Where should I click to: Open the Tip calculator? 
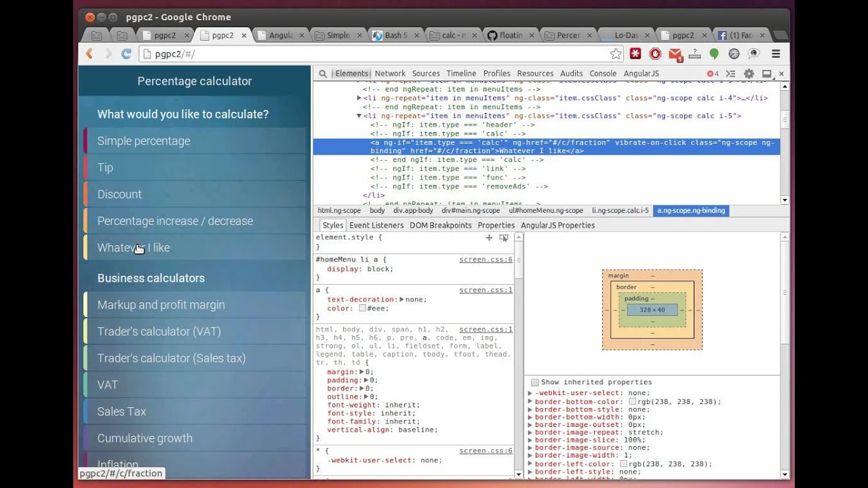point(195,167)
